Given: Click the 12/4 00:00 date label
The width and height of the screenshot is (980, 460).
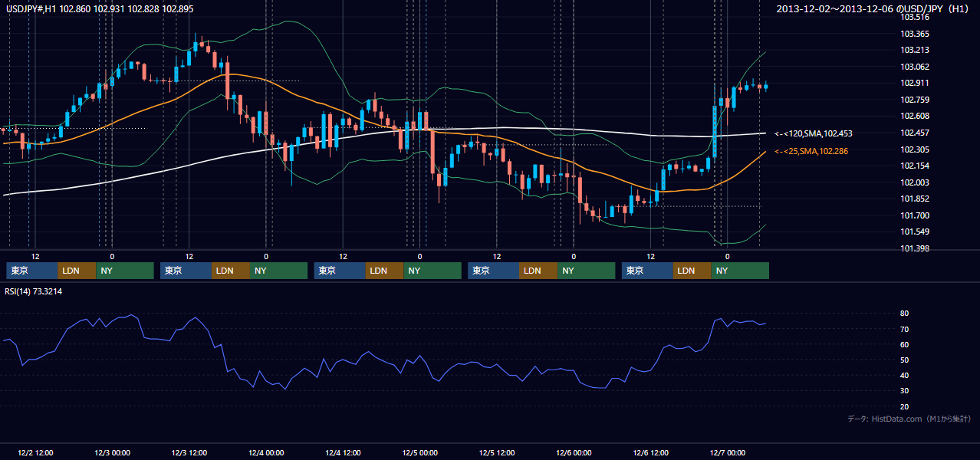Looking at the screenshot, I should [265, 453].
